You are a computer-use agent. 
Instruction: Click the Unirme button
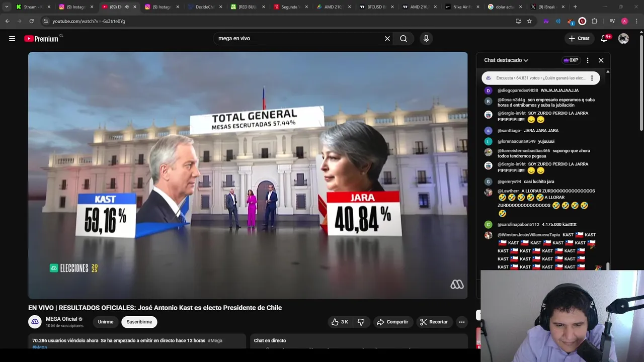[x=106, y=322]
